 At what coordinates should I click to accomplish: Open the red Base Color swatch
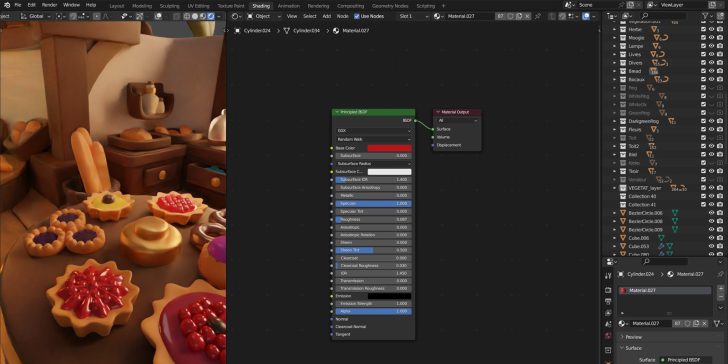[390, 148]
